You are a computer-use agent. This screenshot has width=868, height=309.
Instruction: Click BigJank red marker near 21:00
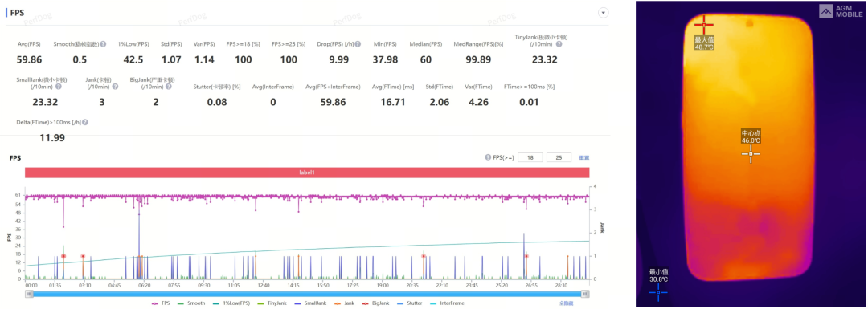pos(424,256)
